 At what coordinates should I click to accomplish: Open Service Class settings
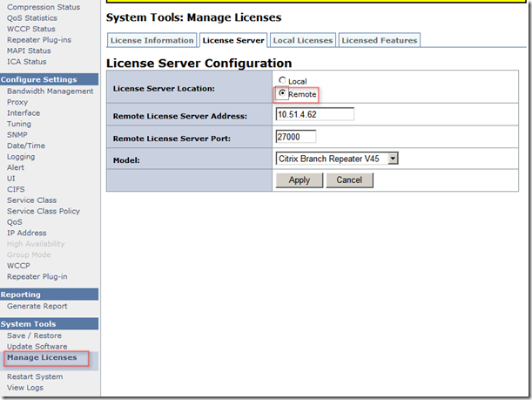coord(32,200)
